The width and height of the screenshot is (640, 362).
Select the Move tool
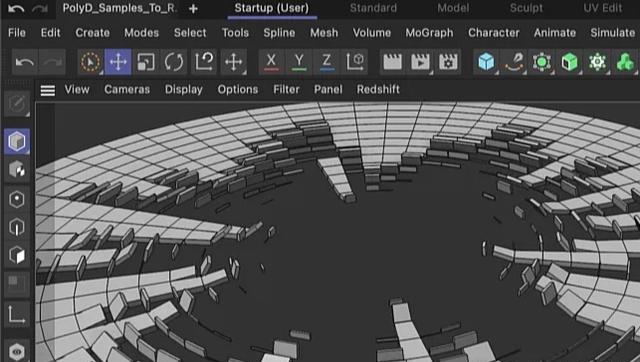pos(118,62)
